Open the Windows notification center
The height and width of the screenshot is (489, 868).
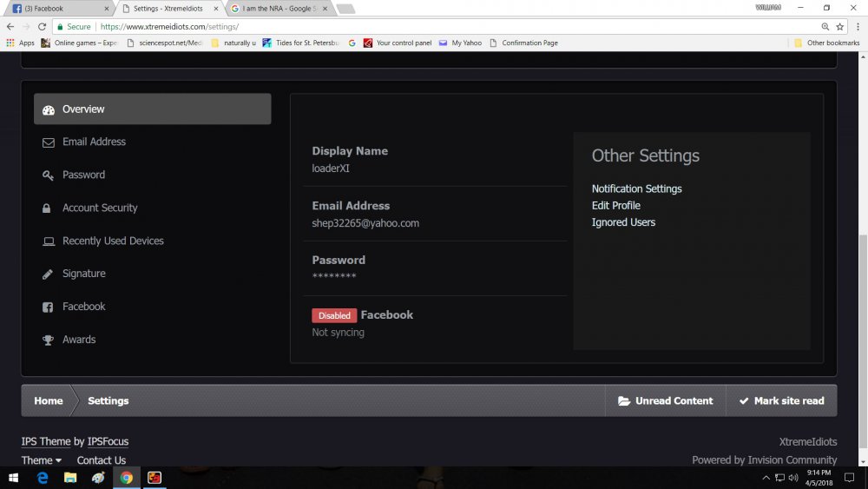(x=849, y=478)
